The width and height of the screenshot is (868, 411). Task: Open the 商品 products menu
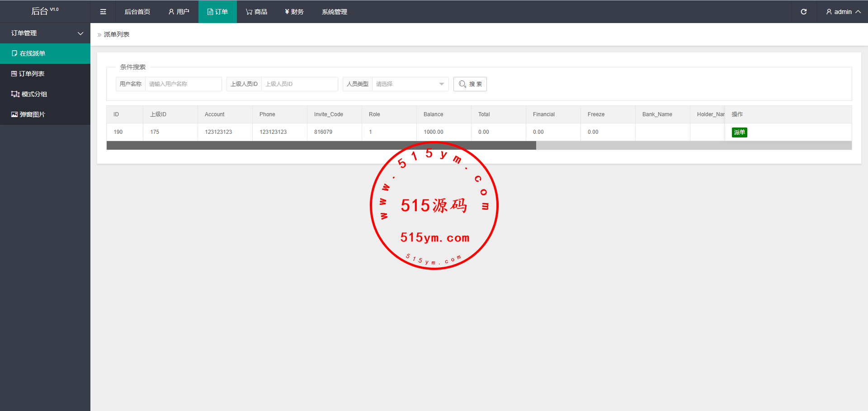click(x=256, y=12)
